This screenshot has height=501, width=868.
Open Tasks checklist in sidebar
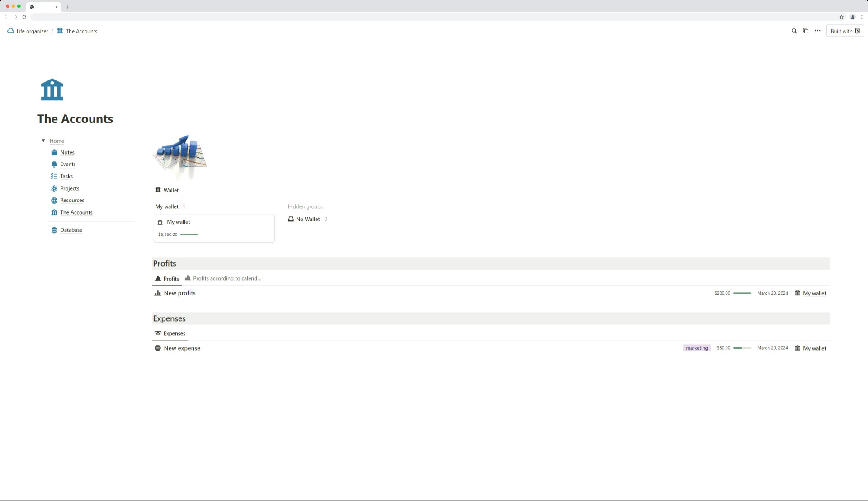coord(66,176)
